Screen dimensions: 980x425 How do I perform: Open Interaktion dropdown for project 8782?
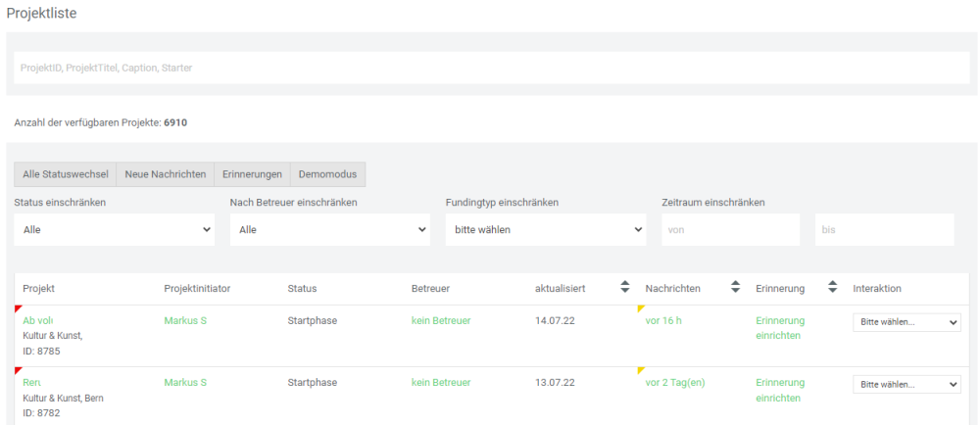pyautogui.click(x=906, y=385)
